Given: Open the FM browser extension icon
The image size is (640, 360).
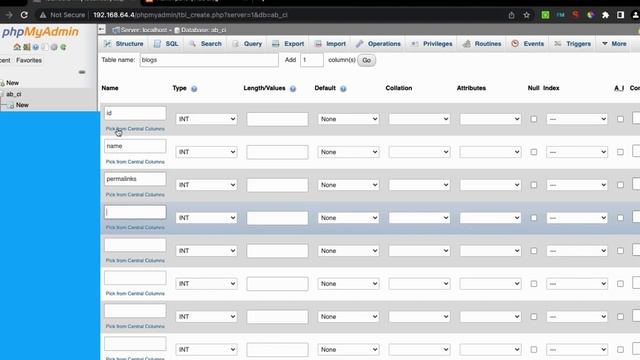Looking at the screenshot, I should (x=560, y=15).
